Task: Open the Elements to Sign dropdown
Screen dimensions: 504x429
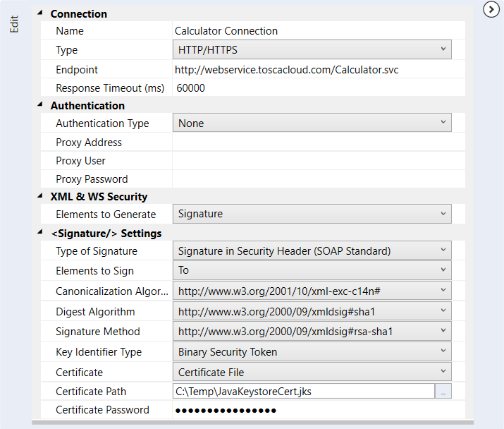Action: pyautogui.click(x=312, y=270)
